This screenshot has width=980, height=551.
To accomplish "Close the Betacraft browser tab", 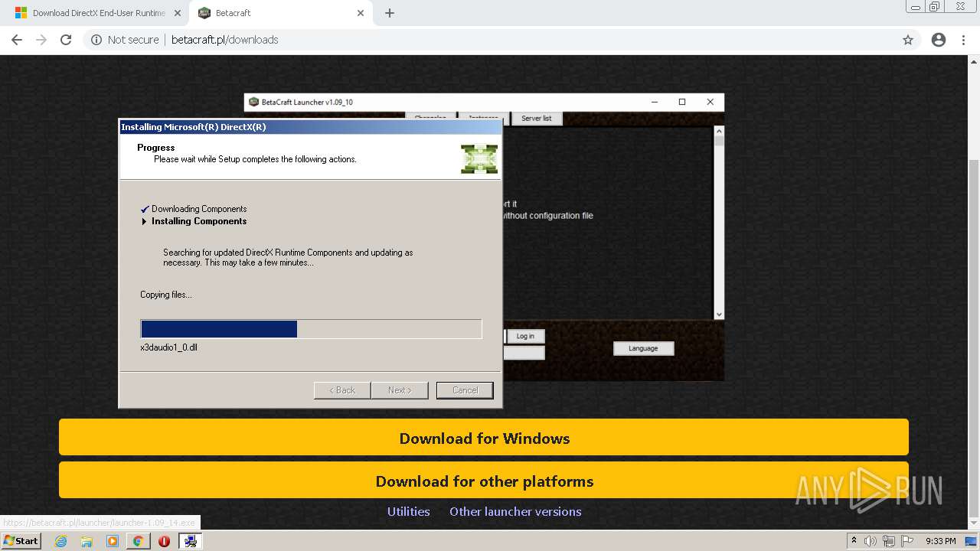I will pos(361,13).
